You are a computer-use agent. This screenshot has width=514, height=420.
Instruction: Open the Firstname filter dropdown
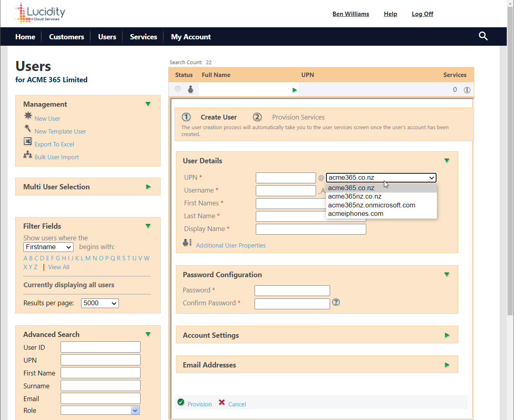[x=49, y=247]
